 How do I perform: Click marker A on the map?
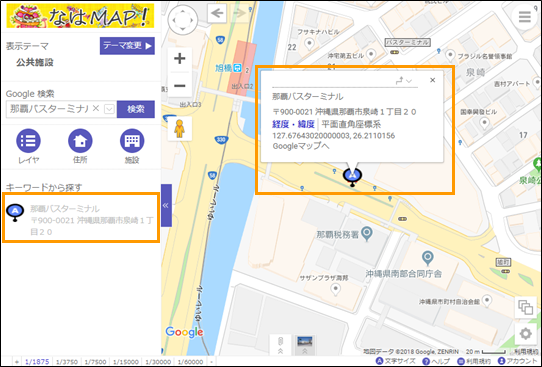pyautogui.click(x=352, y=177)
